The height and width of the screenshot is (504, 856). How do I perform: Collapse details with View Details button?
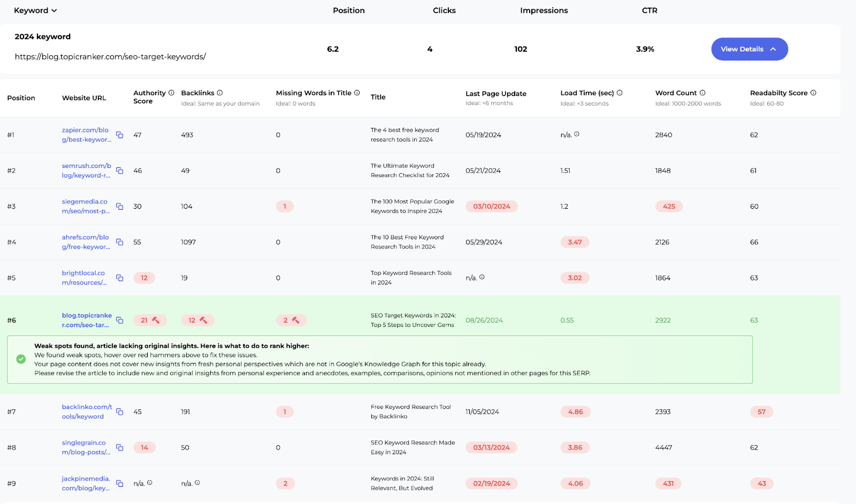(749, 49)
